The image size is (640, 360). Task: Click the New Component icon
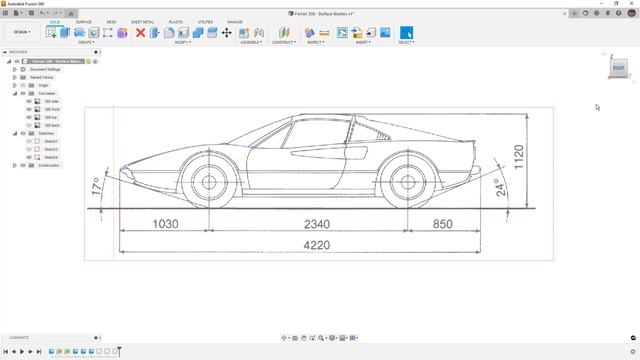click(x=244, y=33)
